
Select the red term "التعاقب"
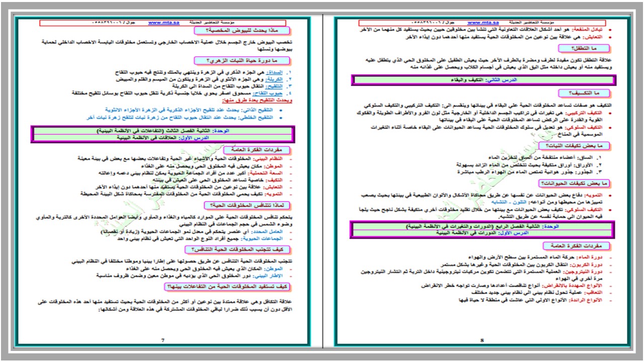pos(594,293)
